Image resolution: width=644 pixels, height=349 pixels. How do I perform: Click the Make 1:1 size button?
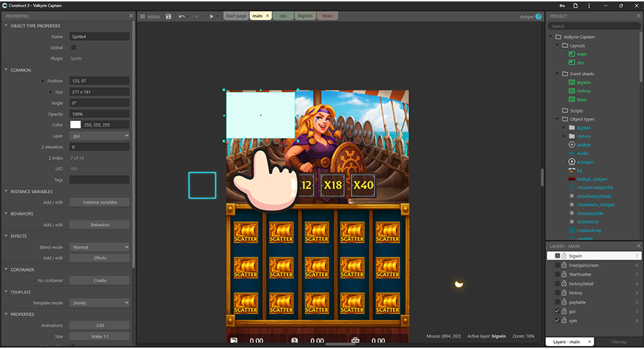tap(99, 336)
